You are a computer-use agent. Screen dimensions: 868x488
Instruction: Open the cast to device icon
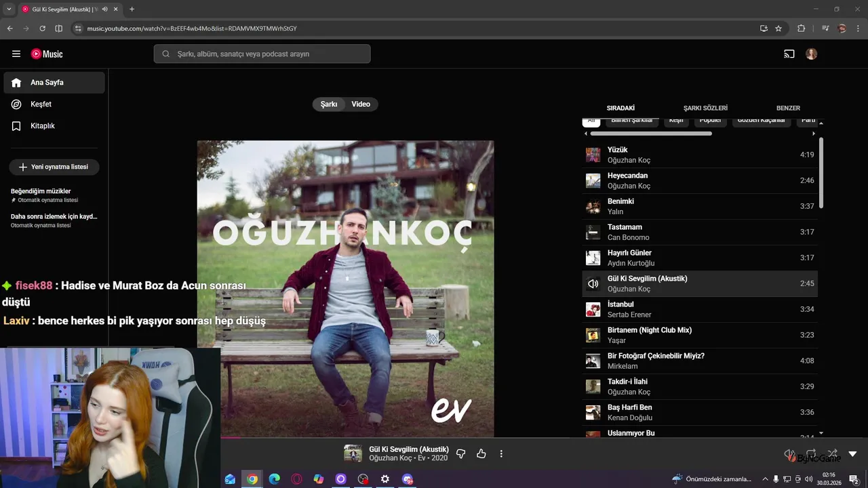coord(789,54)
